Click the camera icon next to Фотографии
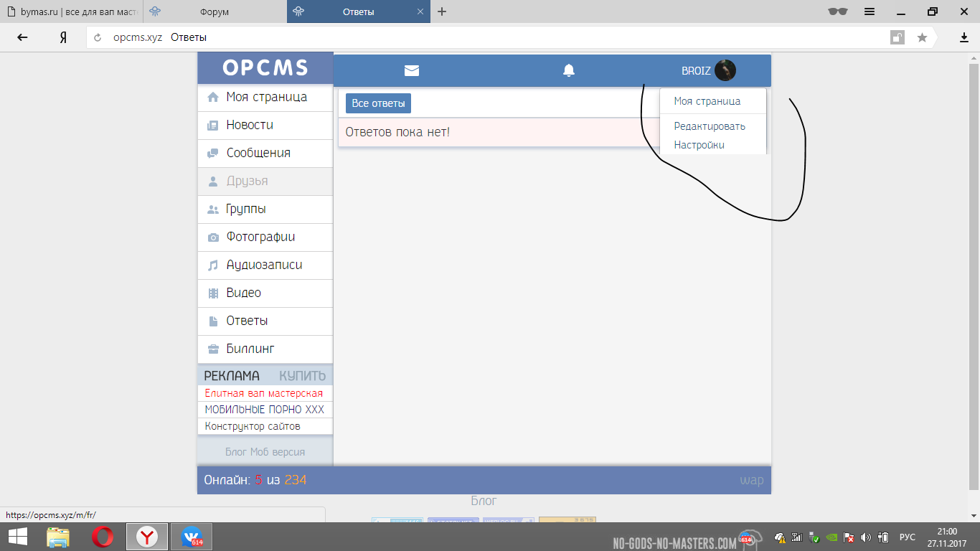Image resolution: width=980 pixels, height=551 pixels. (213, 237)
